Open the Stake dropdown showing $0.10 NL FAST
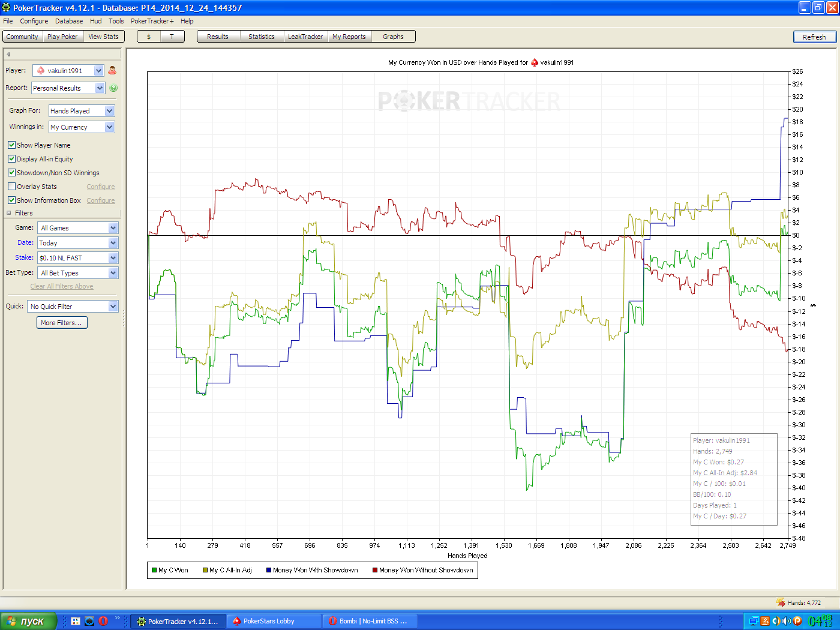 pyautogui.click(x=78, y=258)
